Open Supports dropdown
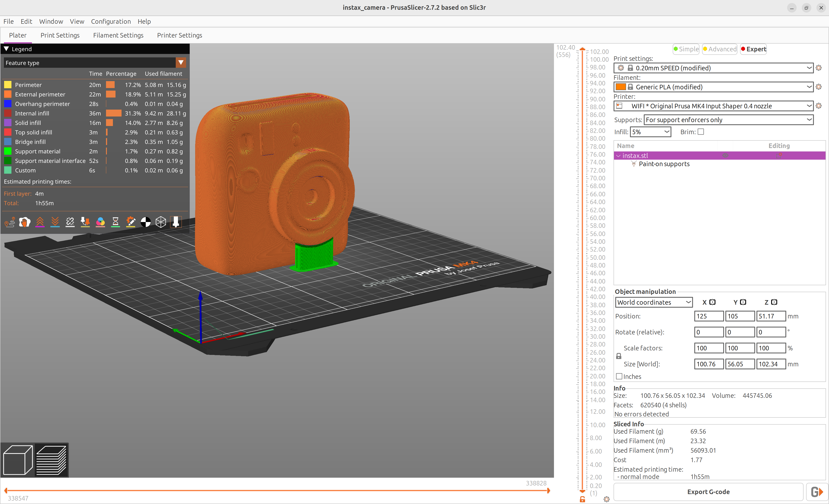 728,120
